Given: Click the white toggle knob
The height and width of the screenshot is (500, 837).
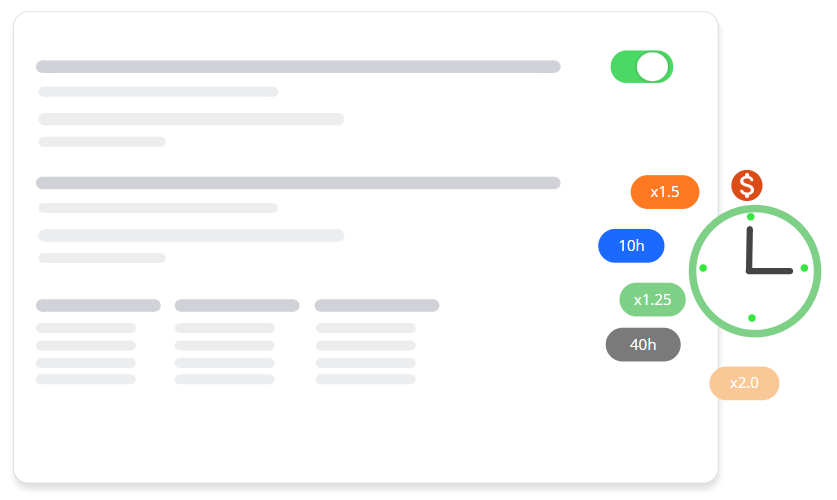Looking at the screenshot, I should tap(653, 67).
